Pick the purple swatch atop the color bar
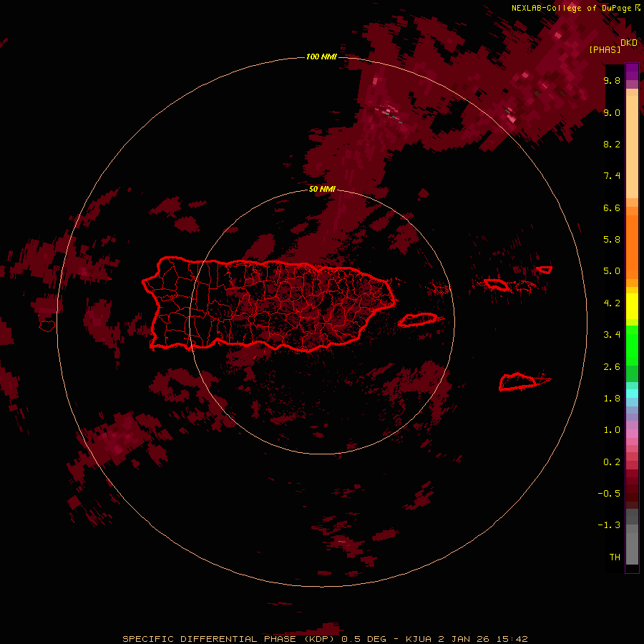Screen dimensions: 644x644 coord(632,72)
